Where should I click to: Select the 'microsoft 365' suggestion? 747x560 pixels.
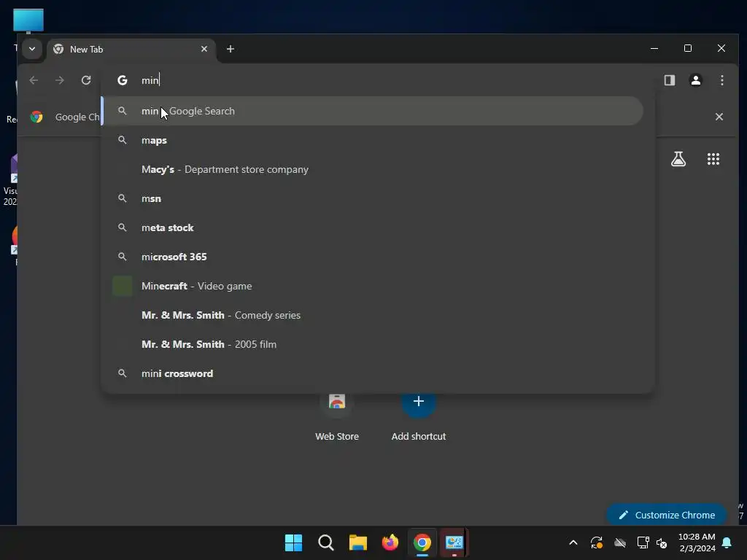(x=373, y=257)
